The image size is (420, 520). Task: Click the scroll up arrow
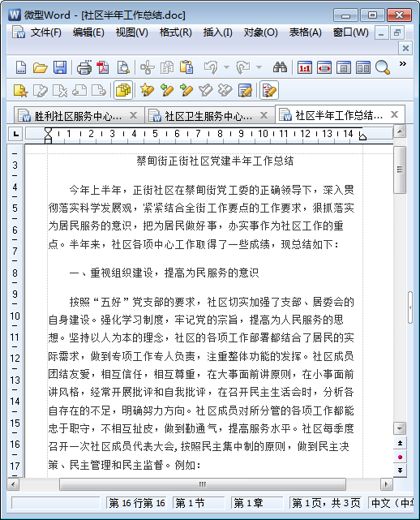[400, 132]
